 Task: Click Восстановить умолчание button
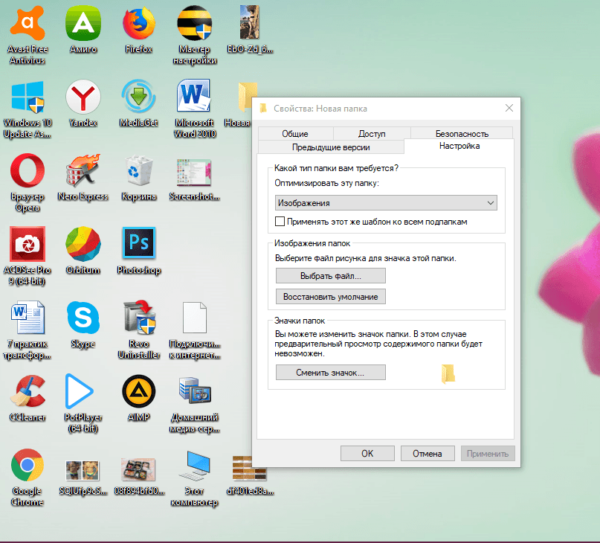pos(331,297)
